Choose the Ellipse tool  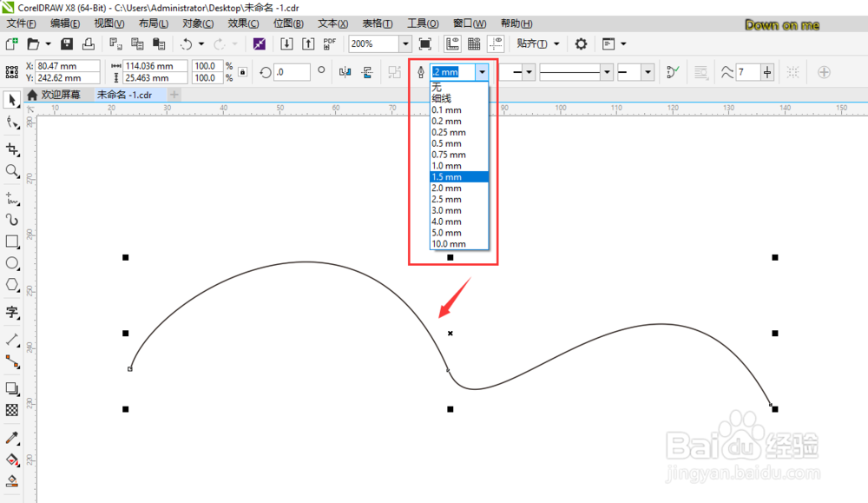(x=11, y=263)
